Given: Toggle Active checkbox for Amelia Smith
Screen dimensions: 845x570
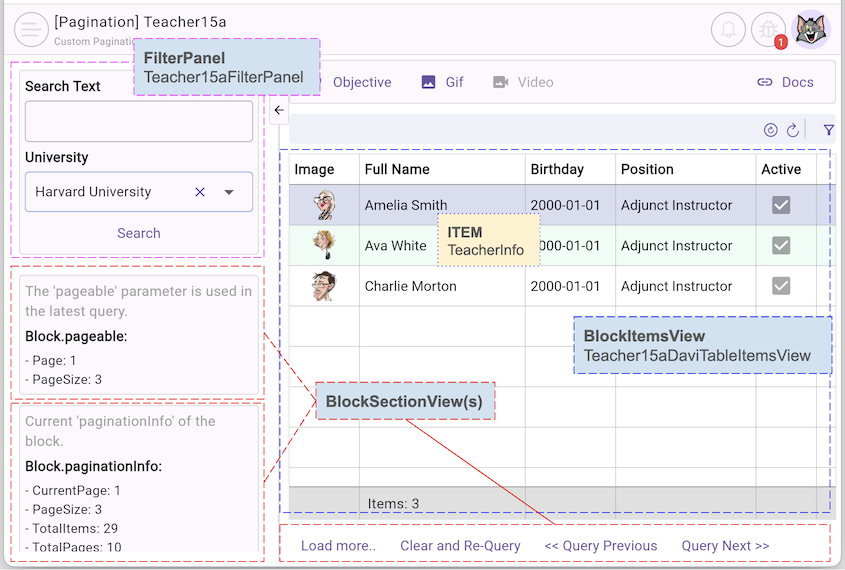Looking at the screenshot, I should point(781,205).
